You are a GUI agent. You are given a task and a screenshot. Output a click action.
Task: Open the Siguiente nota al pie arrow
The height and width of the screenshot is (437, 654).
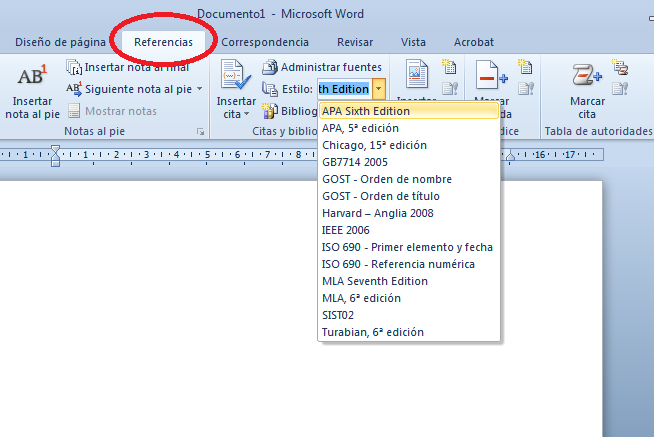[x=199, y=89]
